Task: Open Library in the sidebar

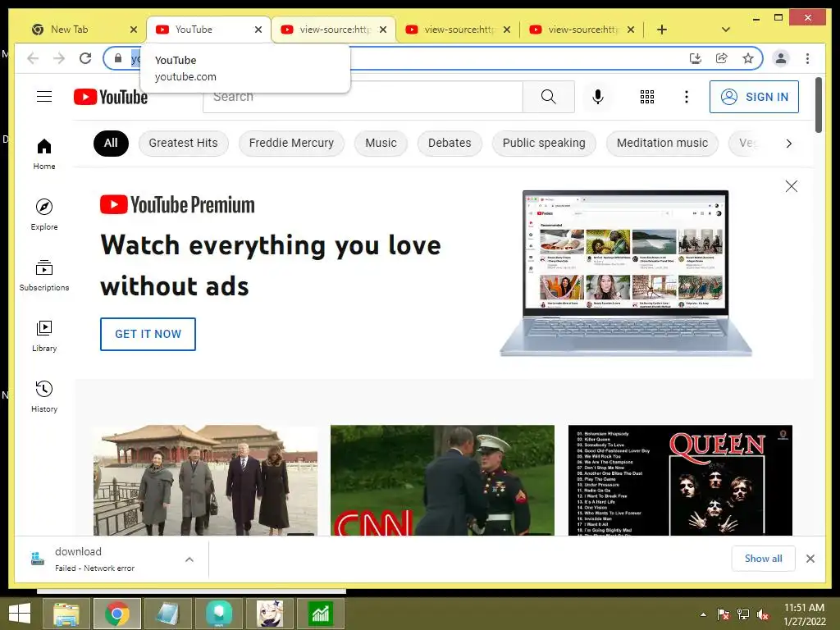Action: tap(44, 336)
